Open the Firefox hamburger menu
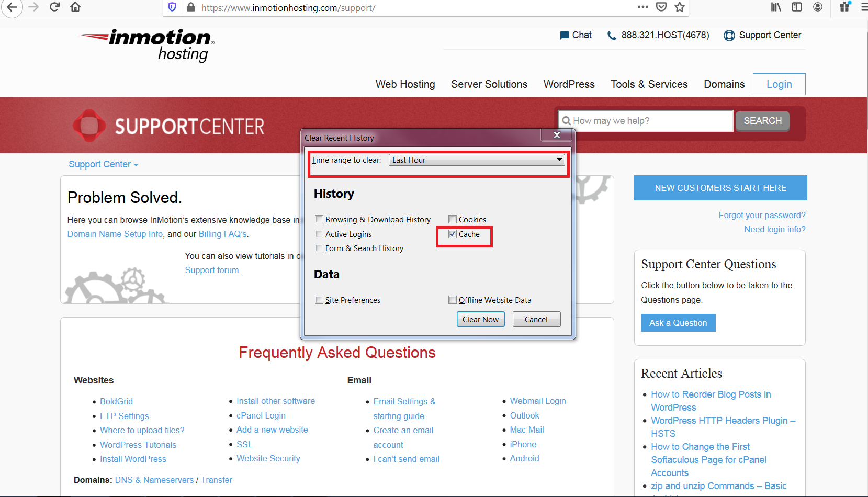 (x=864, y=7)
